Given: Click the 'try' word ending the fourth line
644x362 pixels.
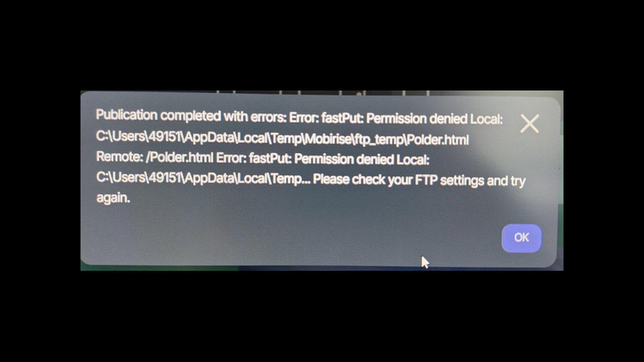Looking at the screenshot, I should click(518, 182).
